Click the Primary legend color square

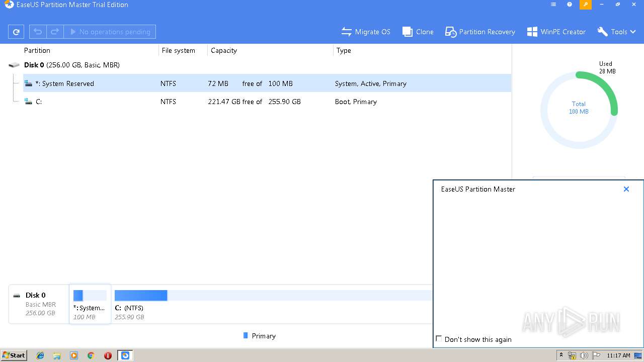click(246, 335)
